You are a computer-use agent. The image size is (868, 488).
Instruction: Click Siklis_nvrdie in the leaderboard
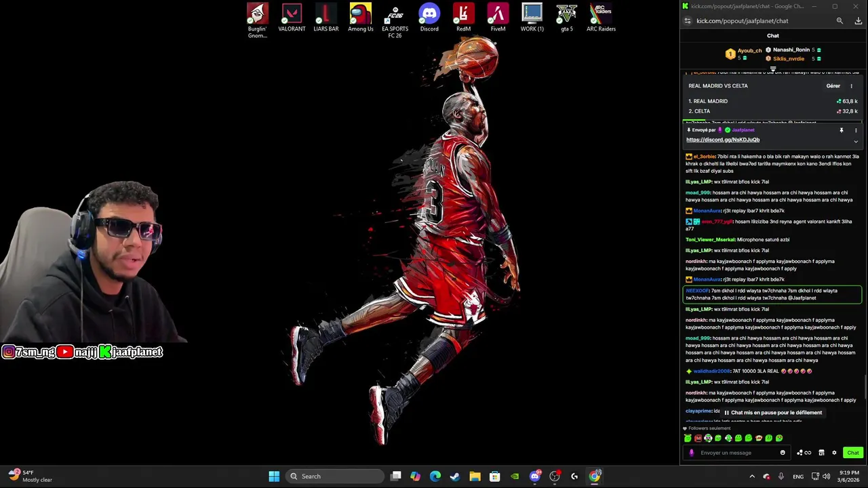pyautogui.click(x=789, y=59)
